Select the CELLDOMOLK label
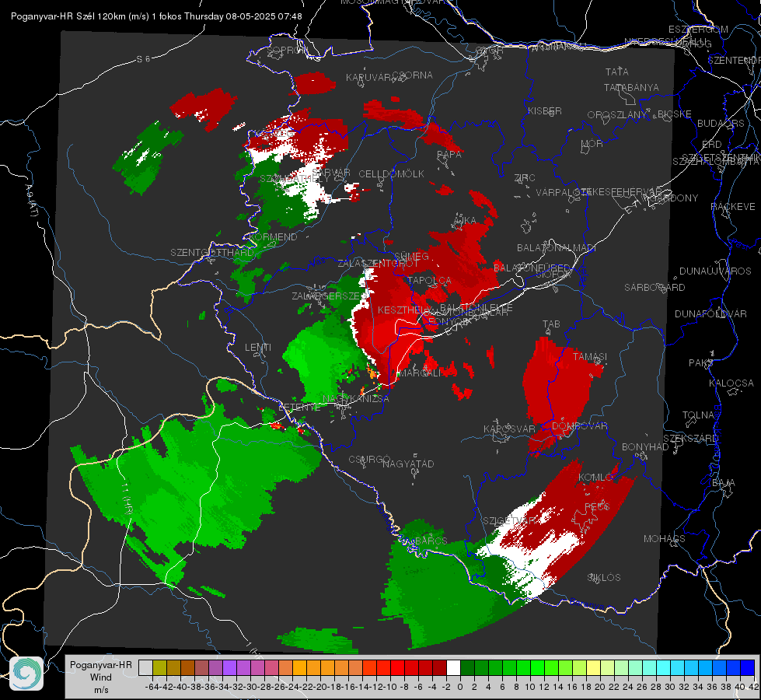 click(391, 174)
